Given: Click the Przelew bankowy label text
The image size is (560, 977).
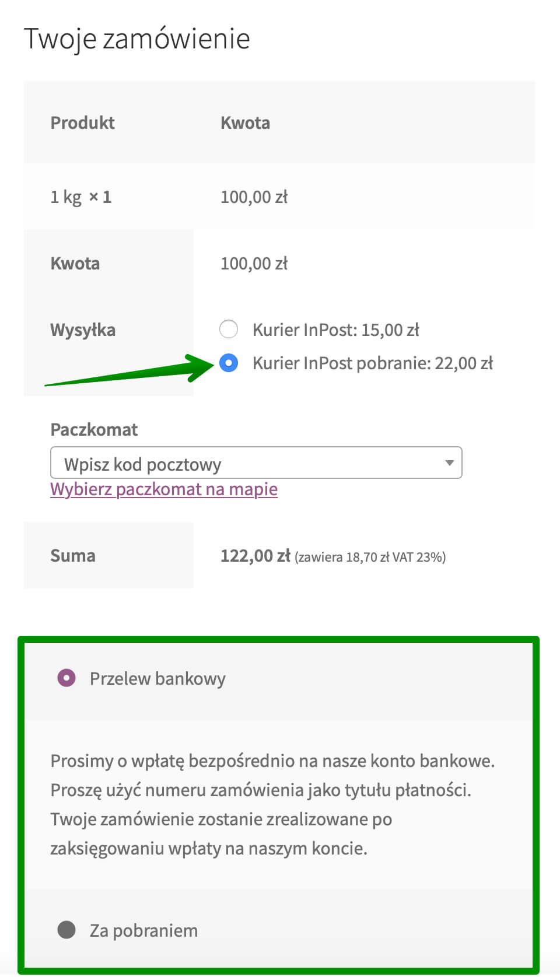Looking at the screenshot, I should (x=157, y=678).
